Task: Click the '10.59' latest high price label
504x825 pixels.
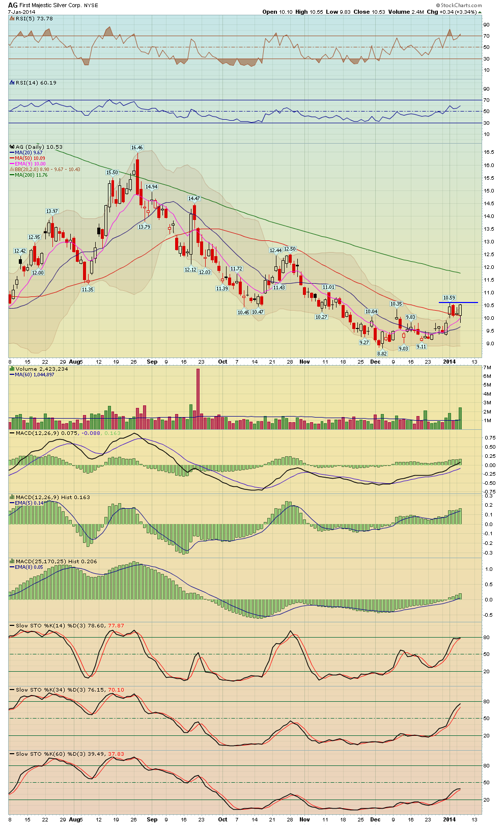Action: click(x=449, y=298)
